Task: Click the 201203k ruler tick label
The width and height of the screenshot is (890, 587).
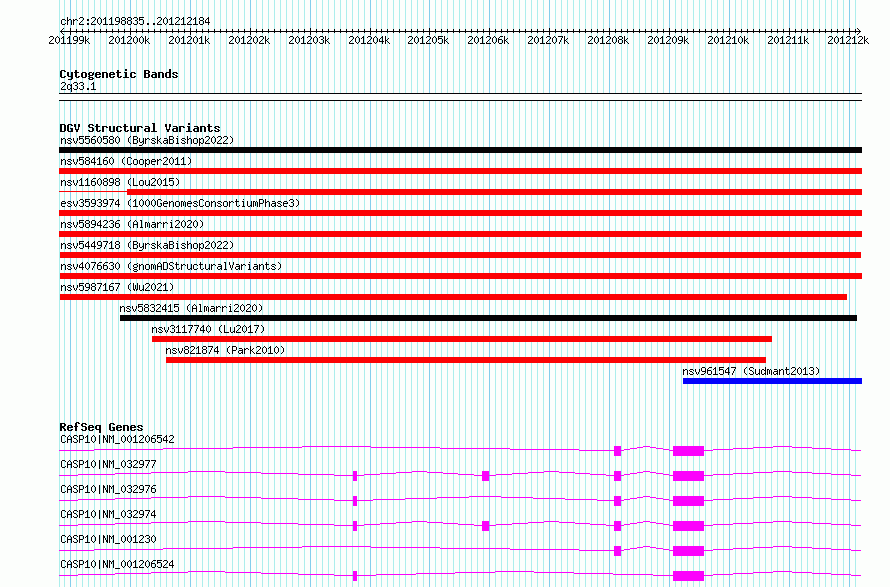Action: [309, 40]
